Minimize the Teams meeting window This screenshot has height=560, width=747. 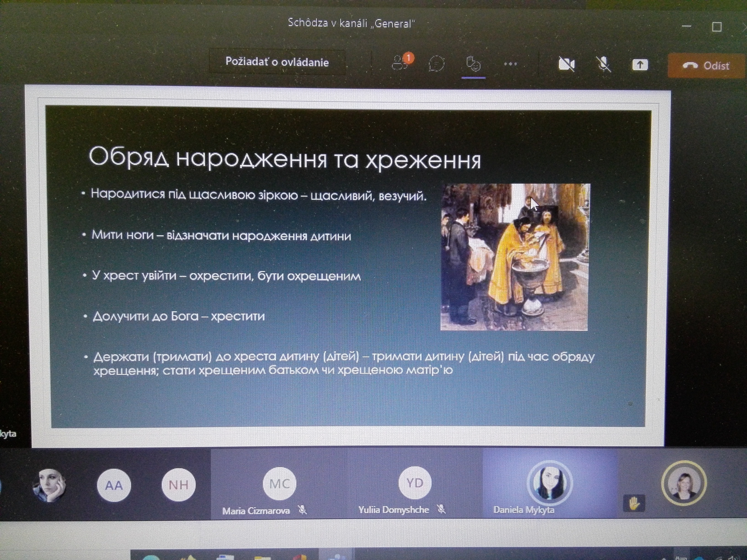687,26
